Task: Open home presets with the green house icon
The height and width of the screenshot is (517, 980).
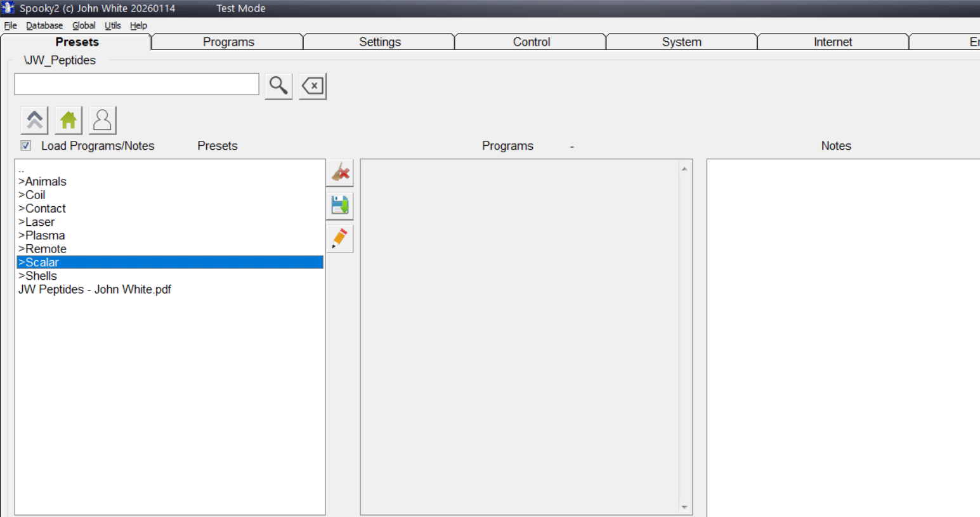Action: point(68,119)
